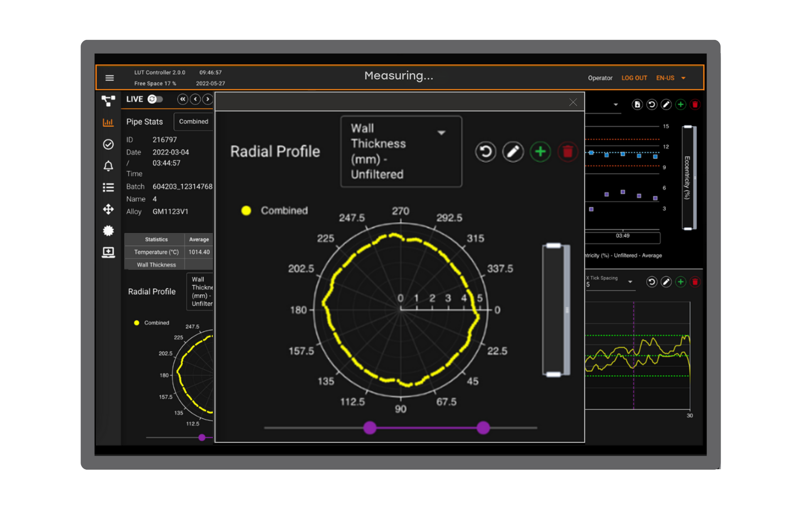
Task: Click the bell alarms sidebar icon
Action: click(x=108, y=166)
